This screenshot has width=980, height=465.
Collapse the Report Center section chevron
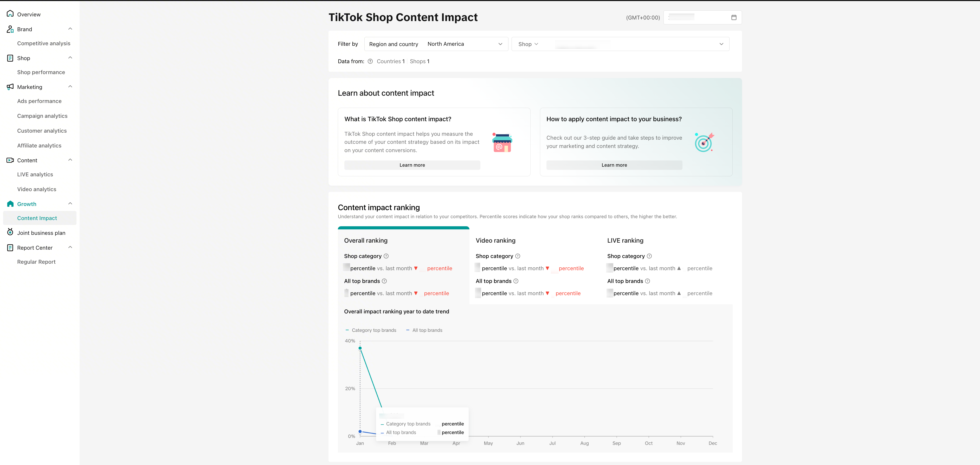pyautogui.click(x=70, y=247)
